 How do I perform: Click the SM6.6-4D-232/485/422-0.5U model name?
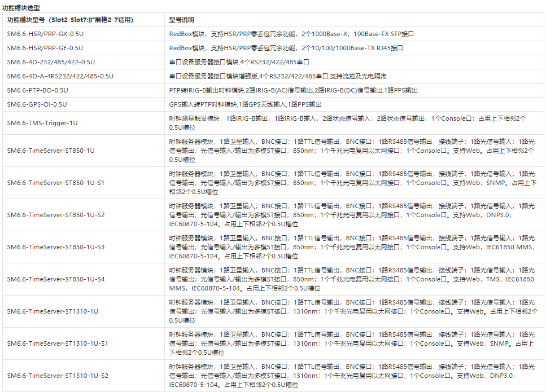coord(51,62)
